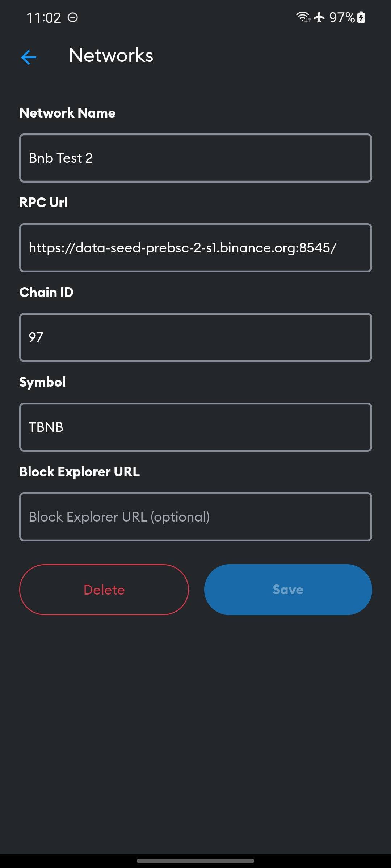Tap the optional Block Explorer URL field
This screenshot has height=868, width=391.
click(195, 516)
